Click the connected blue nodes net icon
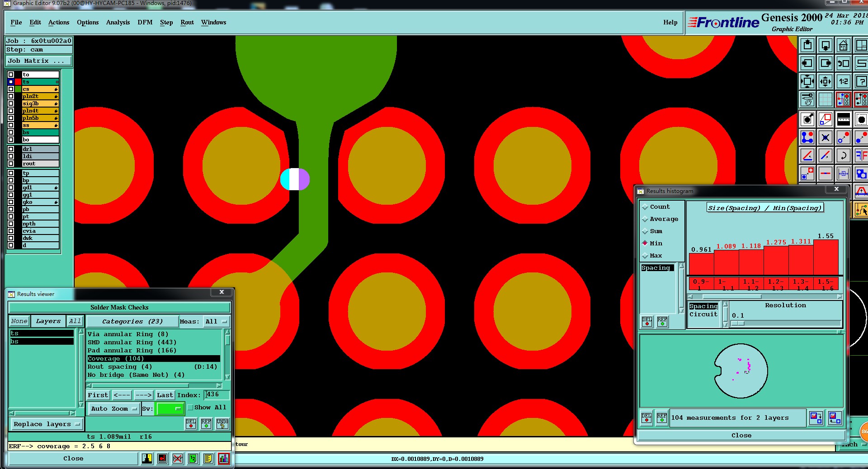Viewport: 868px width, 469px height. coord(807,137)
